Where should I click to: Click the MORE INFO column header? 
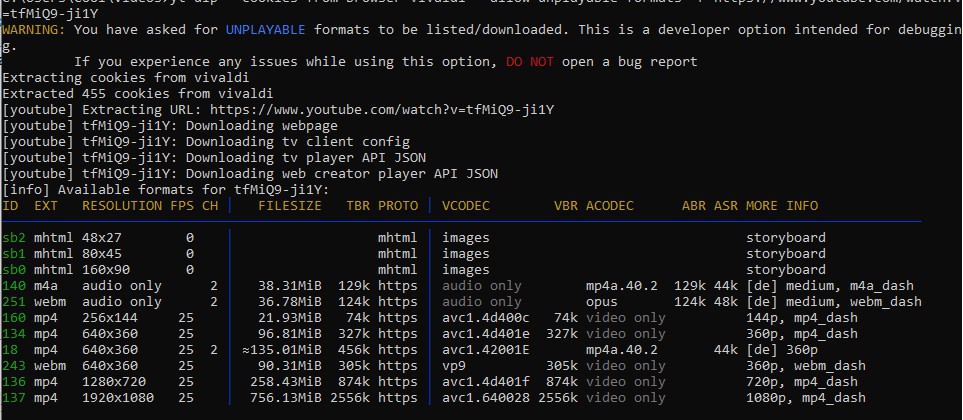[781, 206]
